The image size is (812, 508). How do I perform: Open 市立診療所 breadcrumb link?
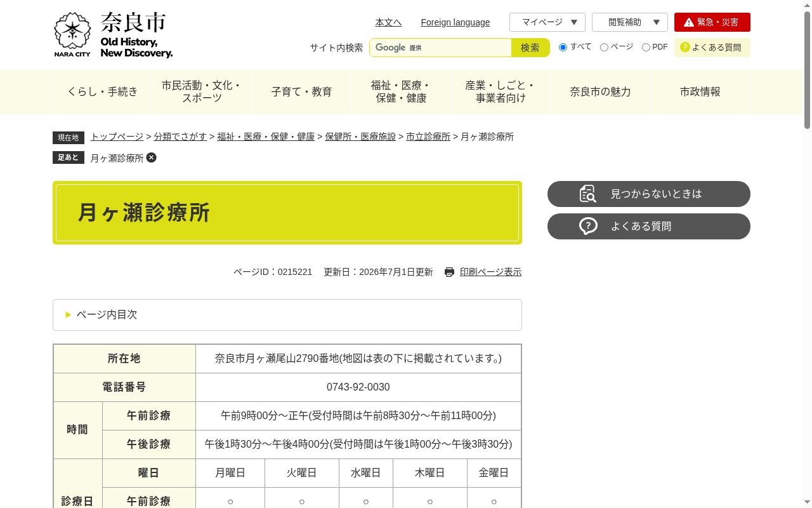pos(428,137)
